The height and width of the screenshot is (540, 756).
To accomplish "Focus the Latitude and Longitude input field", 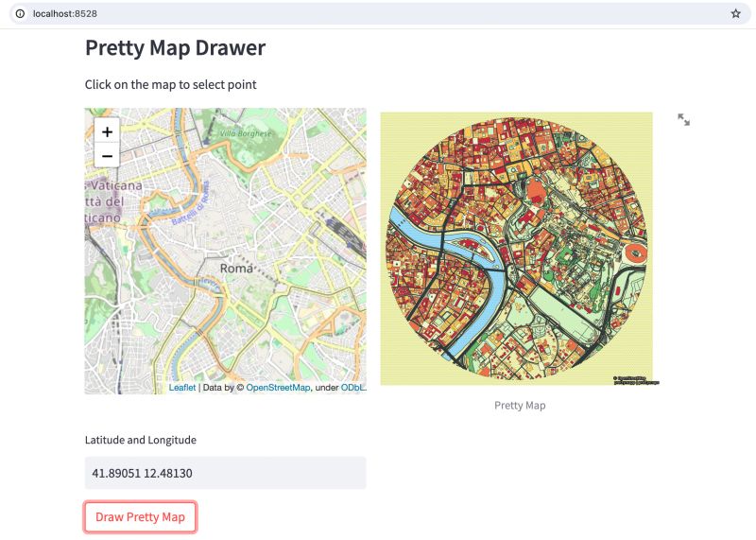I will pyautogui.click(x=225, y=473).
